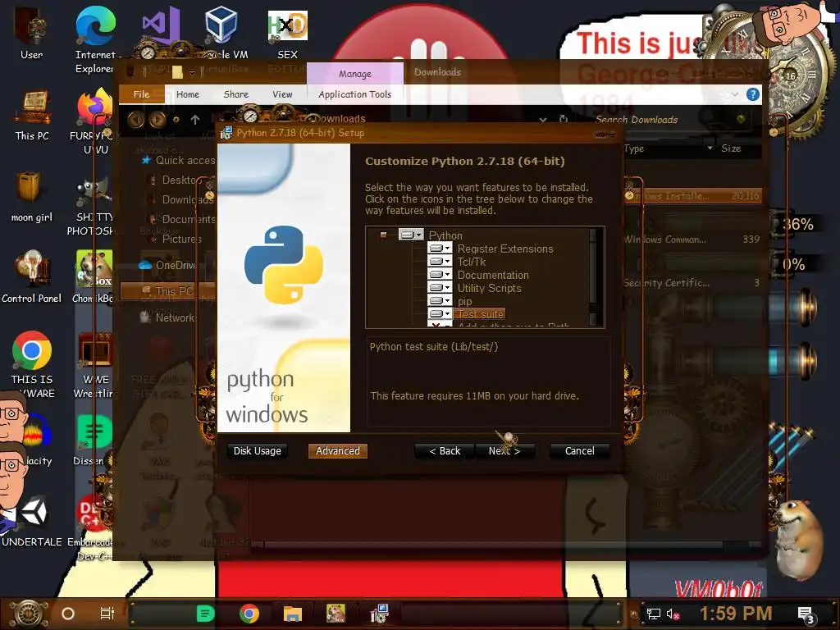
Task: Click the feature tree vertical scrollbar
Action: coord(593,277)
